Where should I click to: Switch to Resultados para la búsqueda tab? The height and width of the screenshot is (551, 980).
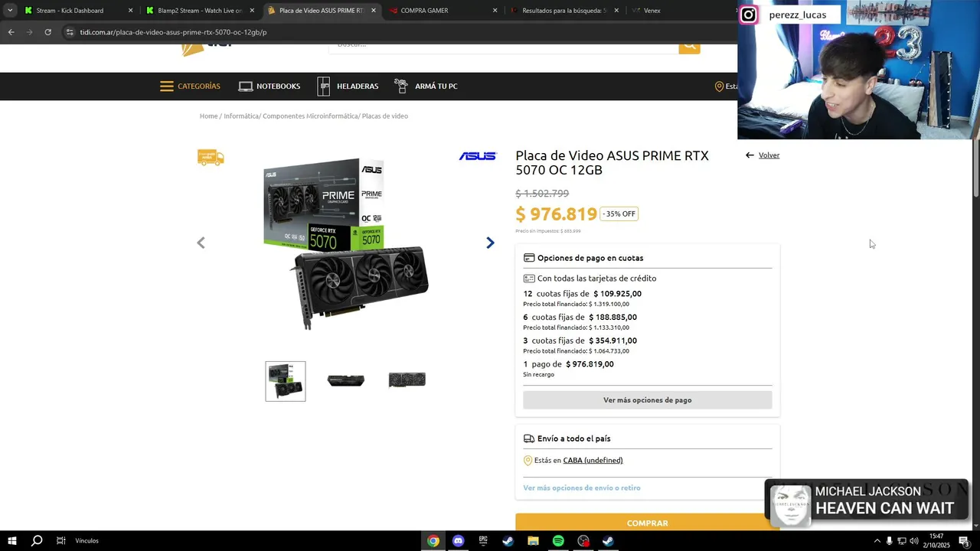point(563,11)
